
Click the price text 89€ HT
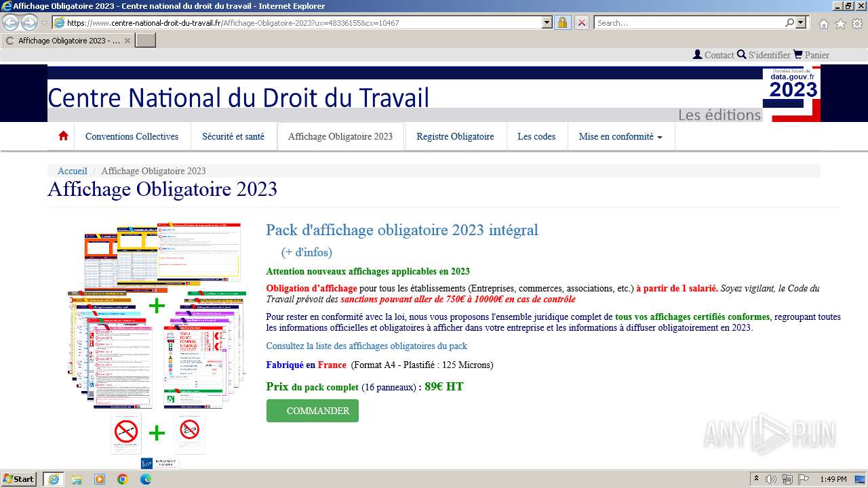tap(444, 387)
